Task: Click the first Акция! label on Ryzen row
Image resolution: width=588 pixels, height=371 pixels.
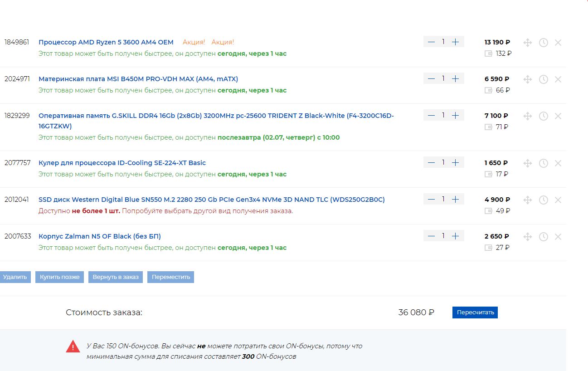Action: [194, 42]
